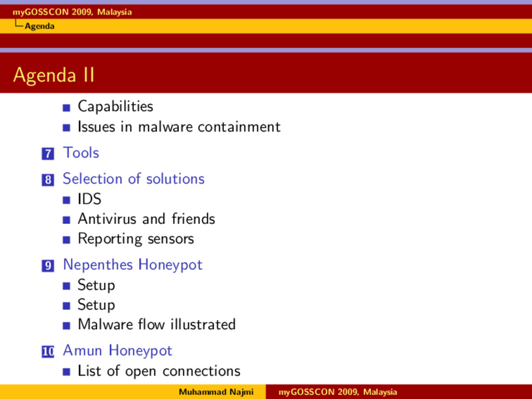The height and width of the screenshot is (399, 532).
Task: Click the myGOSSCON 2009, Malaysia footer title
Action: point(338,392)
